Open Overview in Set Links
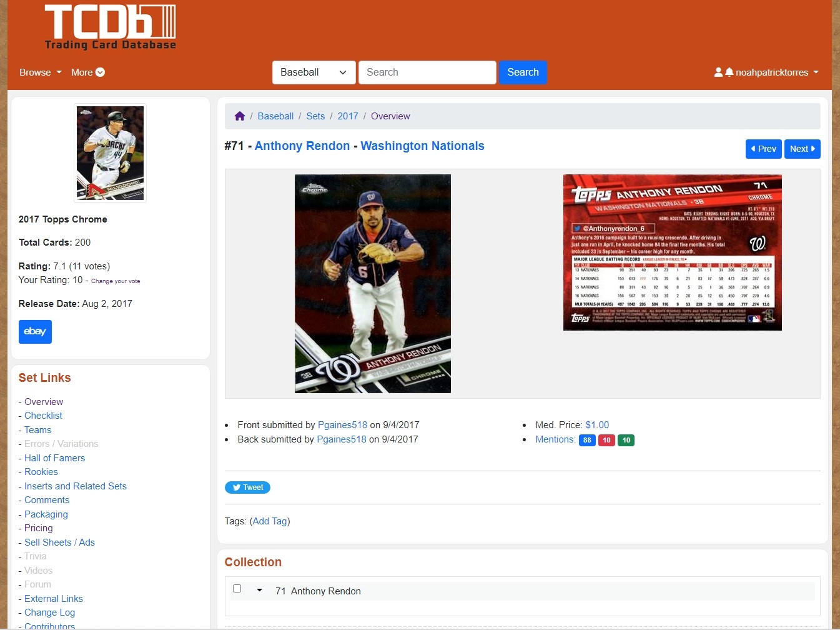The image size is (840, 630). [44, 402]
